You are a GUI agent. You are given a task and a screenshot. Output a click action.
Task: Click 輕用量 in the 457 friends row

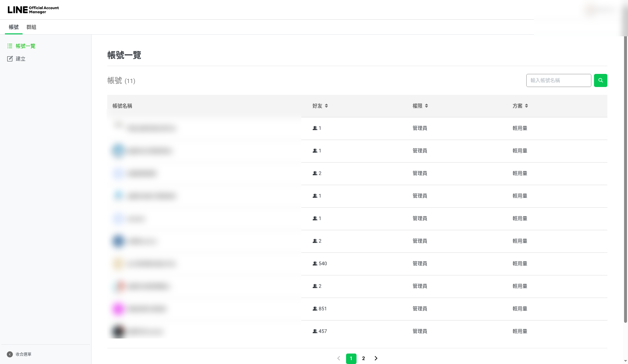click(520, 331)
